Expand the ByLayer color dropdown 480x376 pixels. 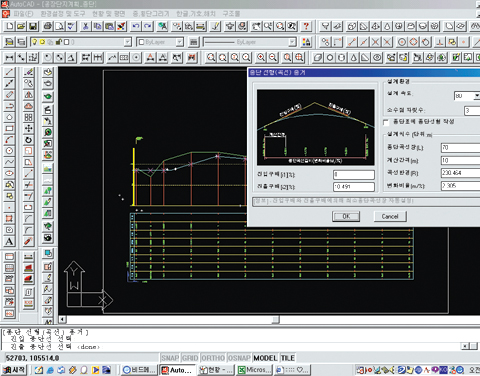click(x=180, y=42)
